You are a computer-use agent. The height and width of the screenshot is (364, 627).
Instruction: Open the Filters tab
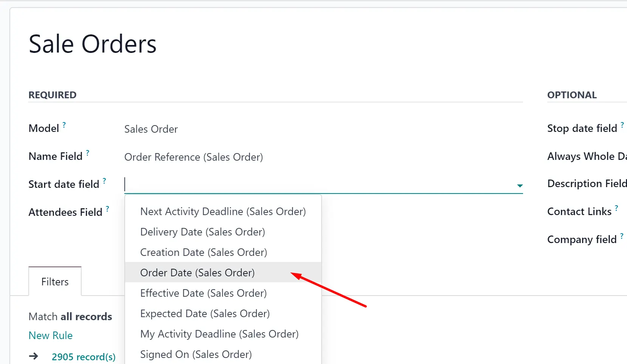(x=55, y=282)
